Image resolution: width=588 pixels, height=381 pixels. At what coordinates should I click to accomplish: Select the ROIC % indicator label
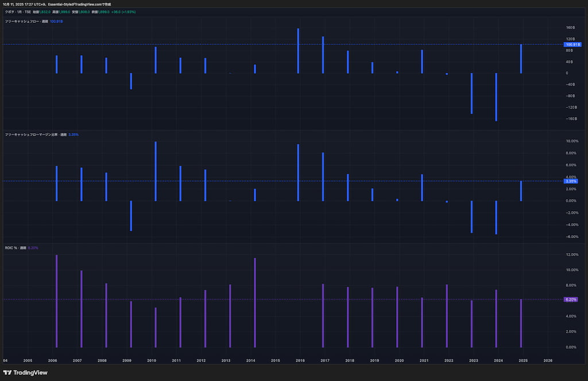click(11, 248)
